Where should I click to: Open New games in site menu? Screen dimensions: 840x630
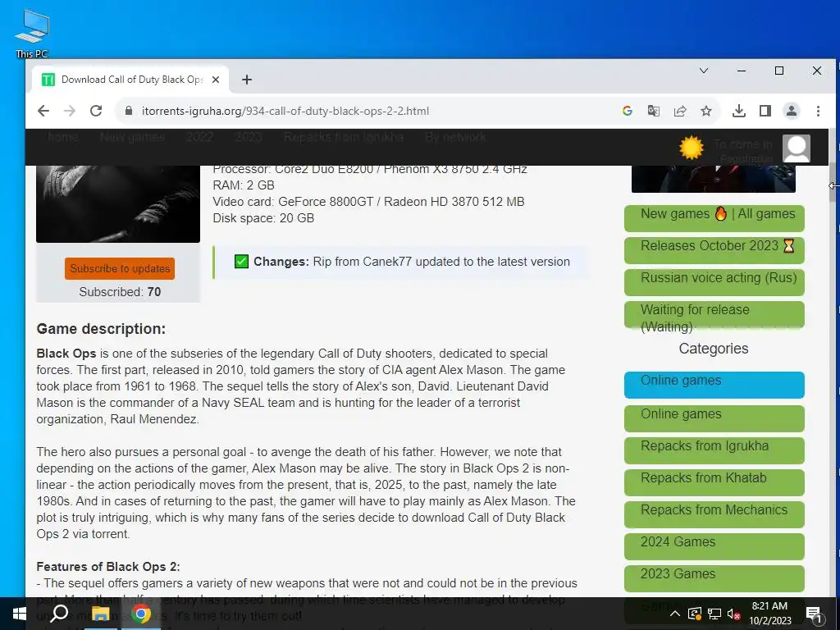coord(132,137)
